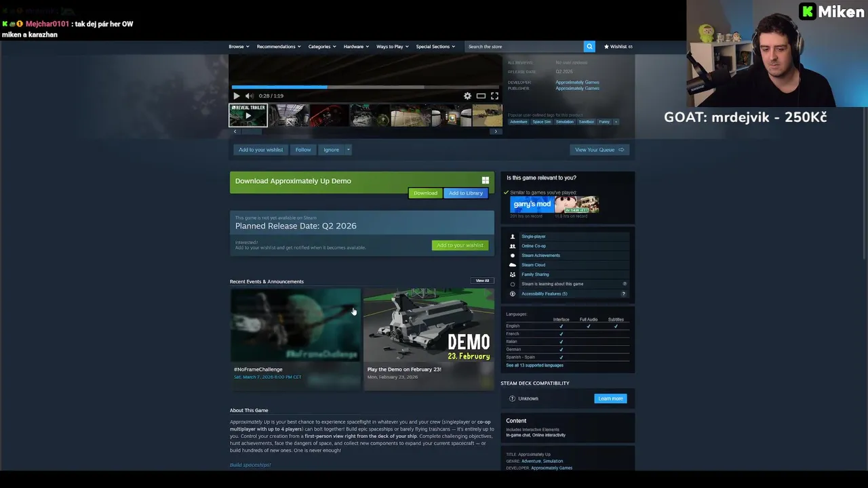Click the Single-player icon
This screenshot has height=488, width=868.
click(513, 237)
